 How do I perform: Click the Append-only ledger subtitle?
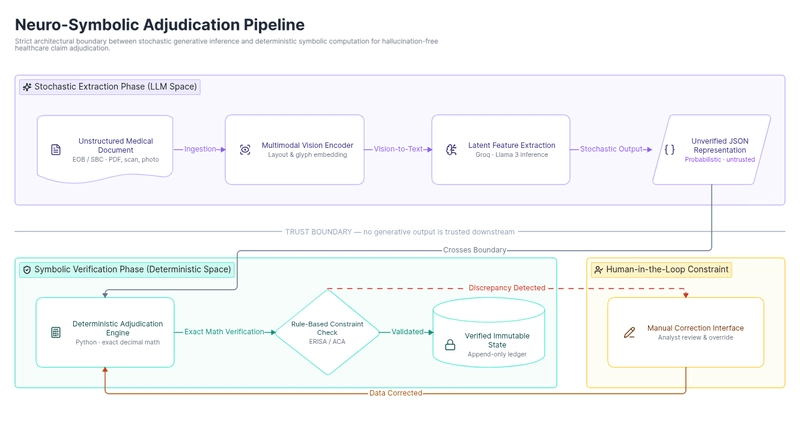tap(497, 355)
